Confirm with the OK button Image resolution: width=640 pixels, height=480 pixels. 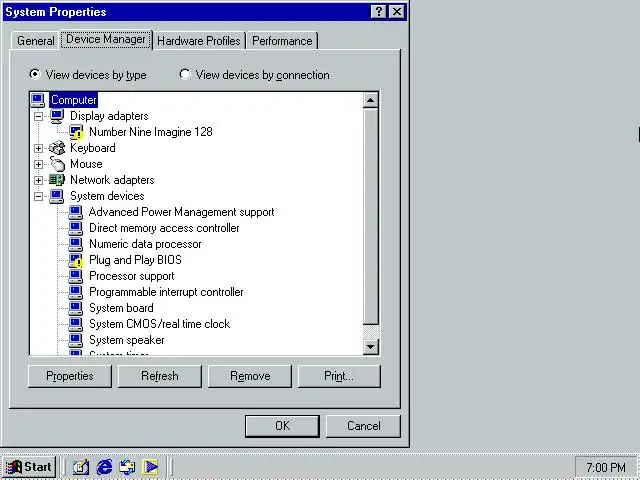[x=282, y=426]
